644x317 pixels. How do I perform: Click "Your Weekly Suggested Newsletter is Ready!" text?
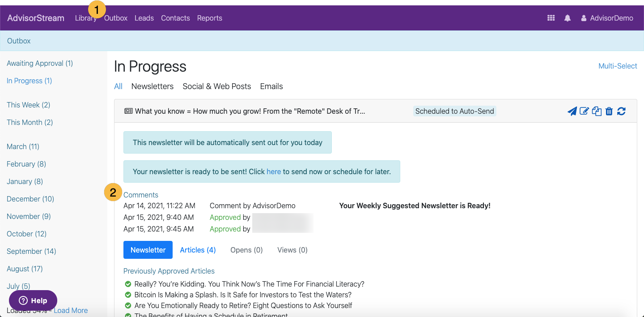pos(415,206)
